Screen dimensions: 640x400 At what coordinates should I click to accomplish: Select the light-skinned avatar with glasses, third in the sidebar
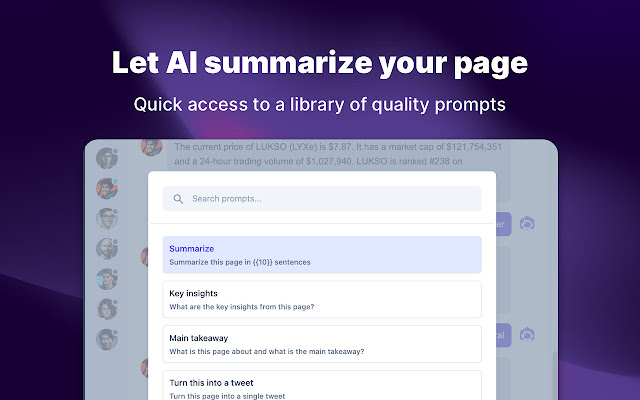point(107,219)
